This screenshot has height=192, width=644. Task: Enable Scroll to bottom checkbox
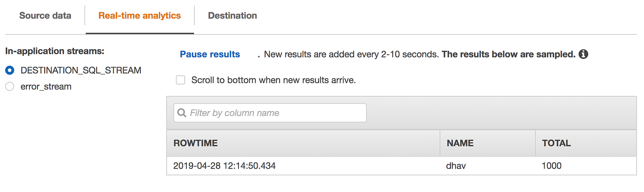181,80
